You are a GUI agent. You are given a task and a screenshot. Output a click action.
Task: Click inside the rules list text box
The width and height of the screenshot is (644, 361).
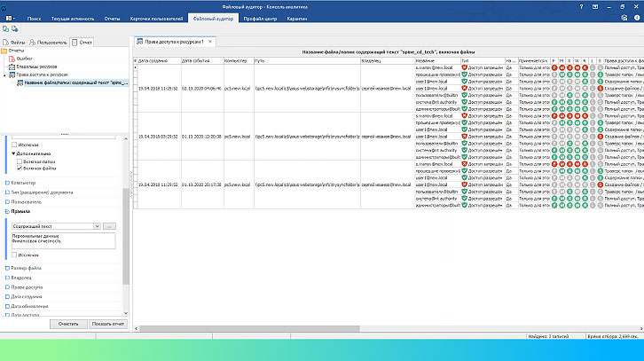pos(63,240)
